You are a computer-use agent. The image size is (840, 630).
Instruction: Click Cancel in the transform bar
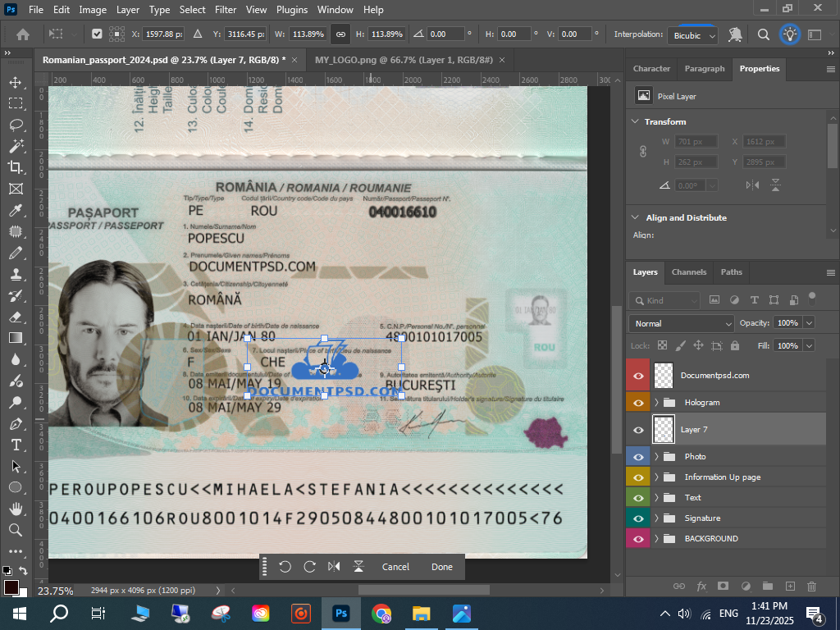pos(395,567)
